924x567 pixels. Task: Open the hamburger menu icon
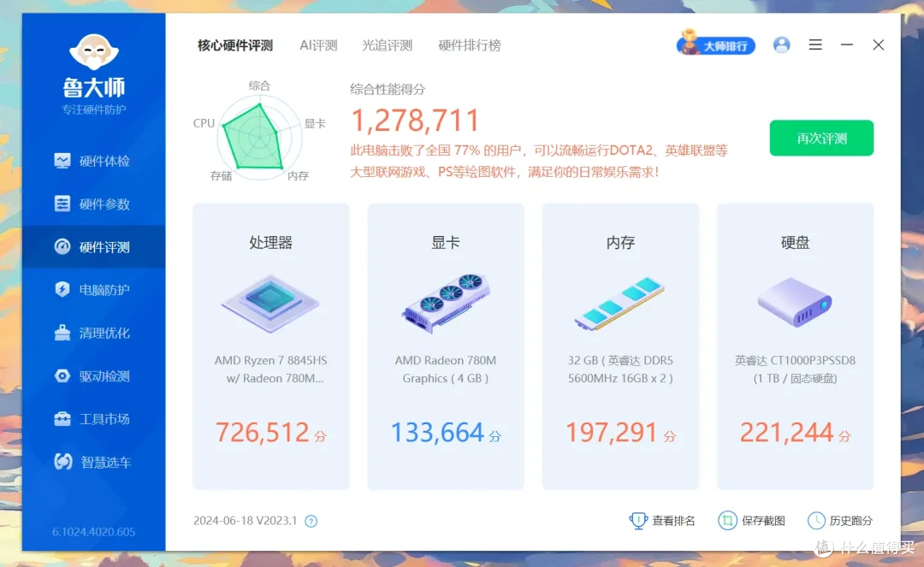[815, 44]
